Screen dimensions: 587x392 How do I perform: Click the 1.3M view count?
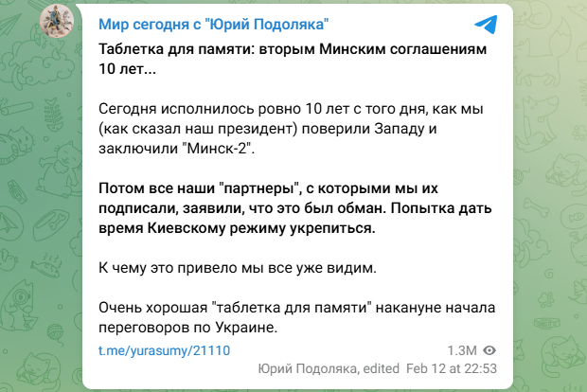coord(462,350)
